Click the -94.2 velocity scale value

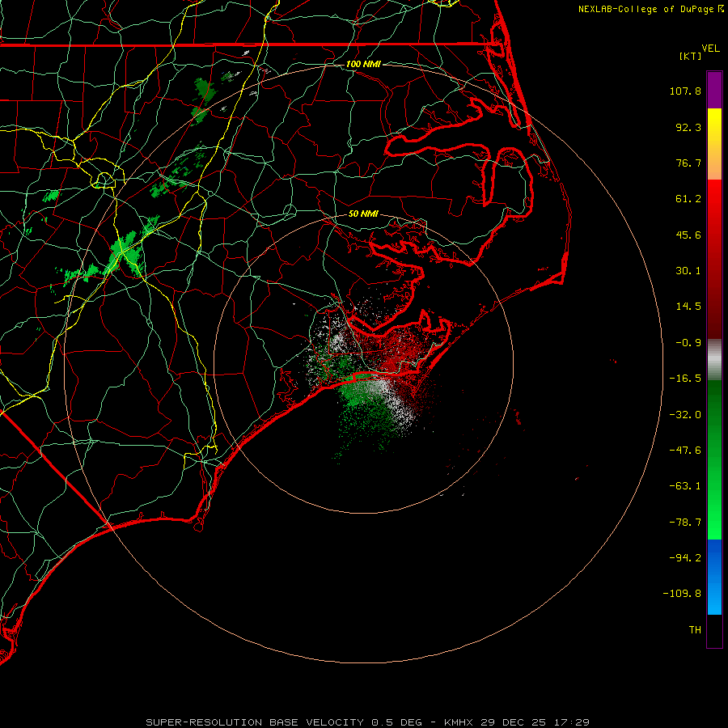[685, 558]
